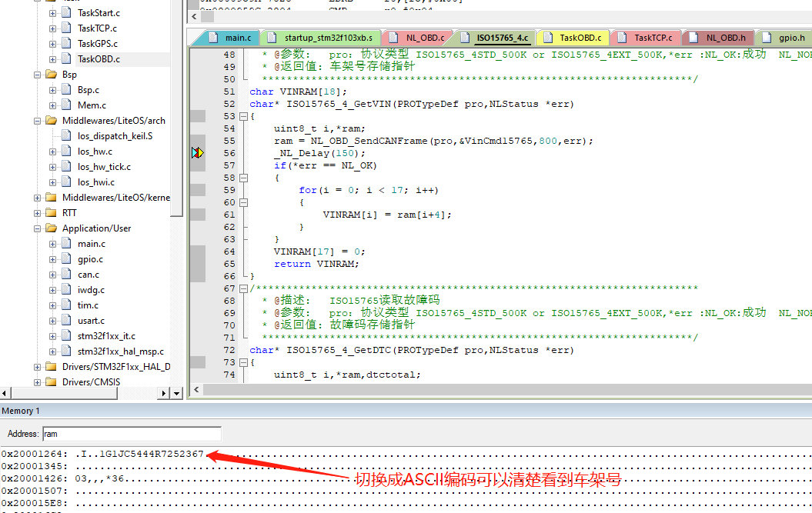
Task: Click project tree scroll right arrow
Action: tap(164, 394)
